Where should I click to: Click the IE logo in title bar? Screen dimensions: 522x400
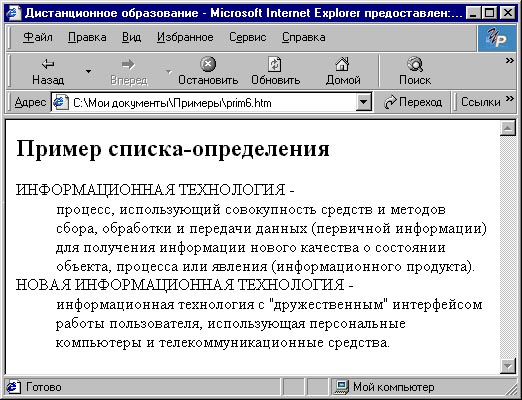[13, 13]
